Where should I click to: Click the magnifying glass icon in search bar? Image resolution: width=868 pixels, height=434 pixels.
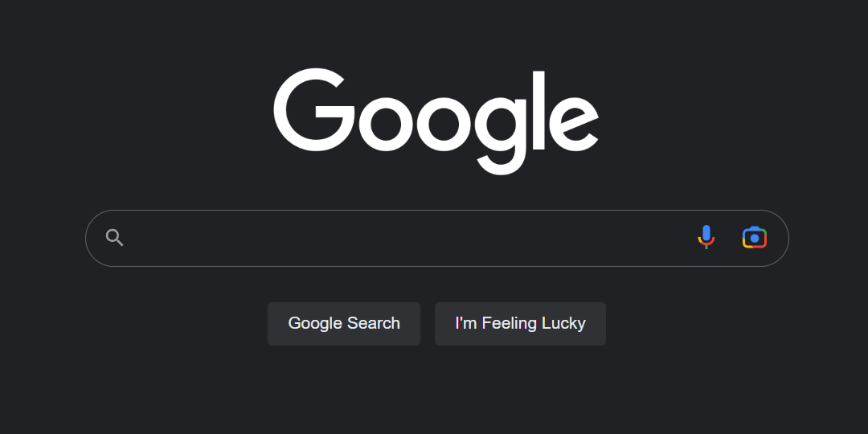point(115,237)
